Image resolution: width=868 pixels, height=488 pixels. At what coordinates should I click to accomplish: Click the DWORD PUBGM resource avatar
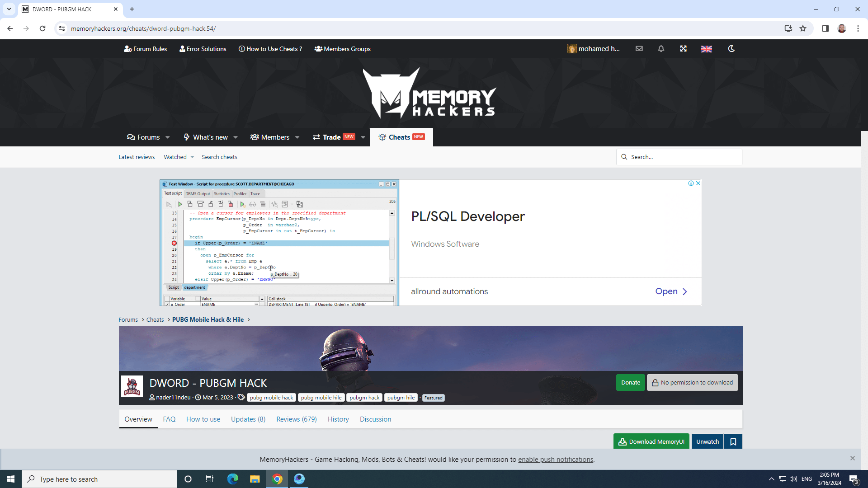[132, 387]
